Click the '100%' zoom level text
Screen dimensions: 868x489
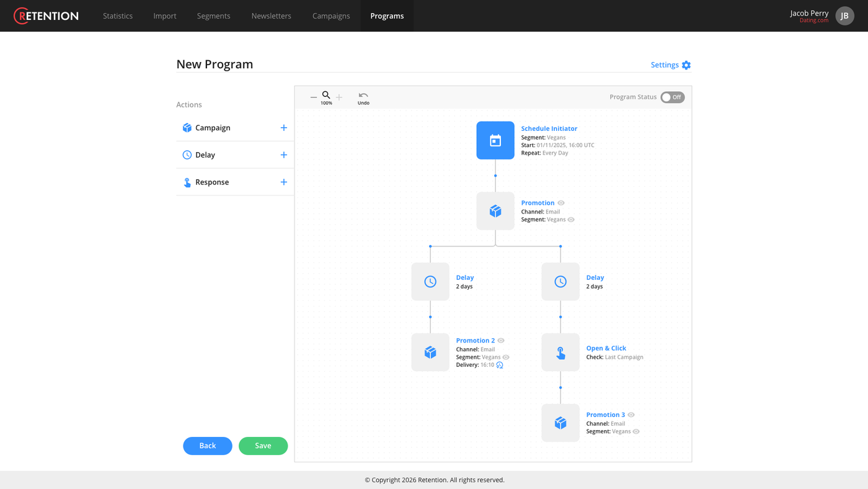[326, 103]
